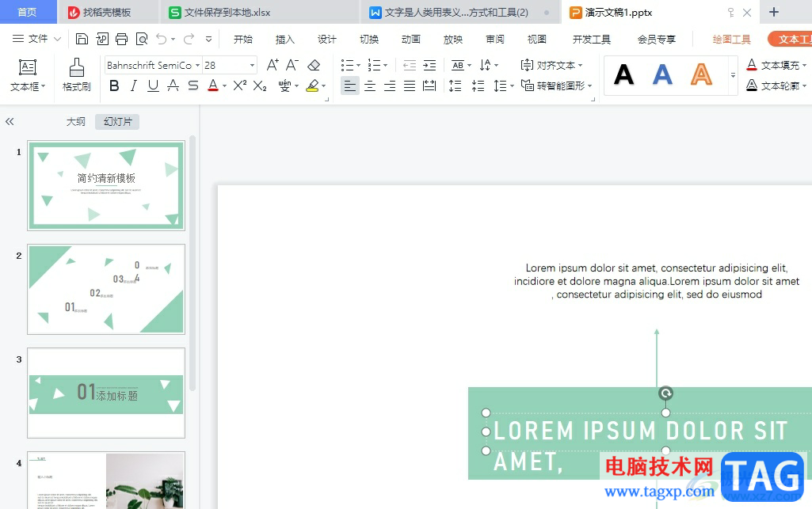Select center align paragraph button

pyautogui.click(x=370, y=85)
